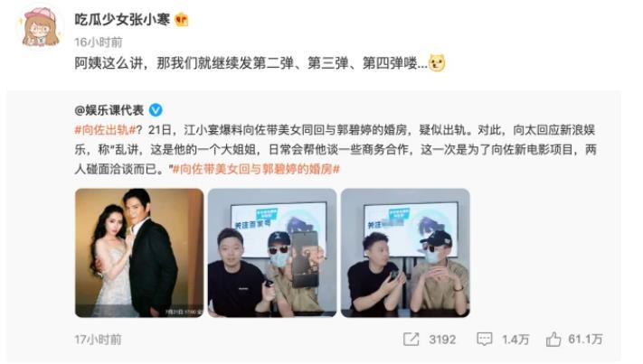Click the 61.1万 like count

tap(585, 340)
